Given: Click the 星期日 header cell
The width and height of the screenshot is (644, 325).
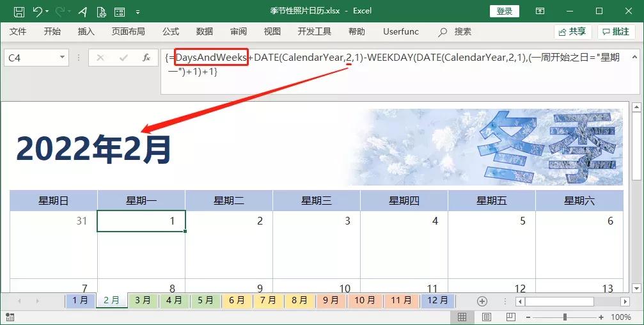Looking at the screenshot, I should click(53, 200).
